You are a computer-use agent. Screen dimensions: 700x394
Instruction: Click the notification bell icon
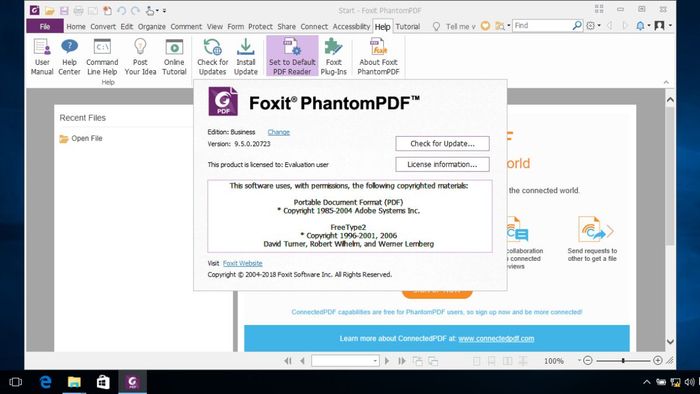pos(640,26)
